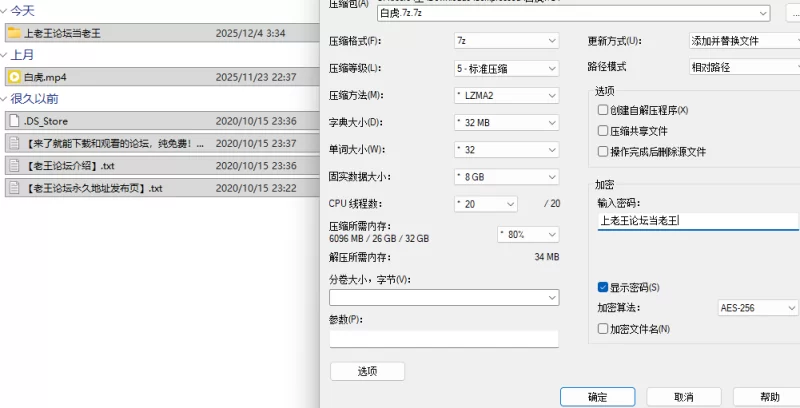Click the 输入密码 password field

pyautogui.click(x=698, y=221)
